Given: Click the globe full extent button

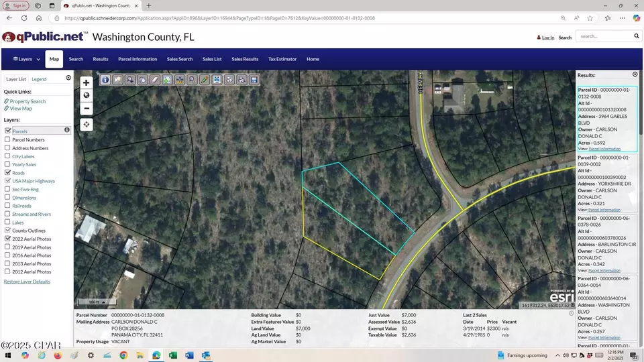Looking at the screenshot, I should point(87,96).
